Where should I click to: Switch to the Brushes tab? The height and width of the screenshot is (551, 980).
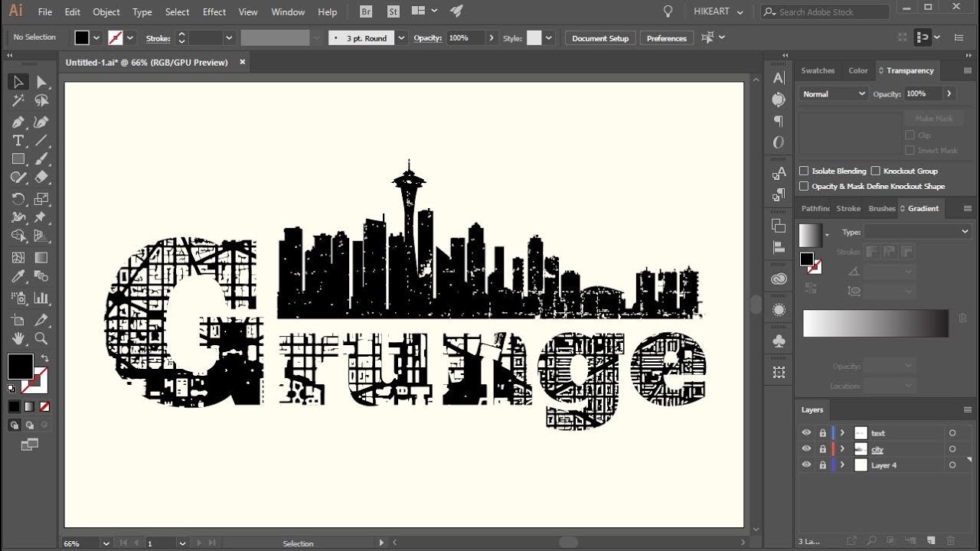pos(882,208)
